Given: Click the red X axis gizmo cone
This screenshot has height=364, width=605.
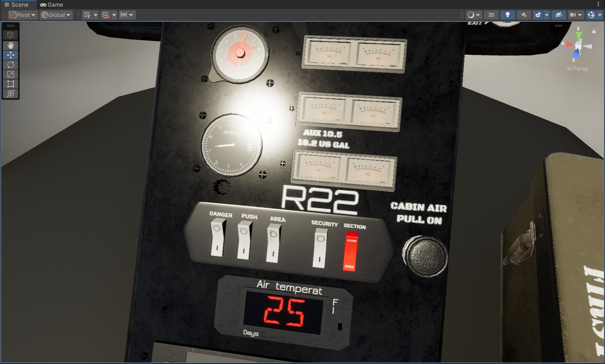Looking at the screenshot, I should [x=570, y=44].
